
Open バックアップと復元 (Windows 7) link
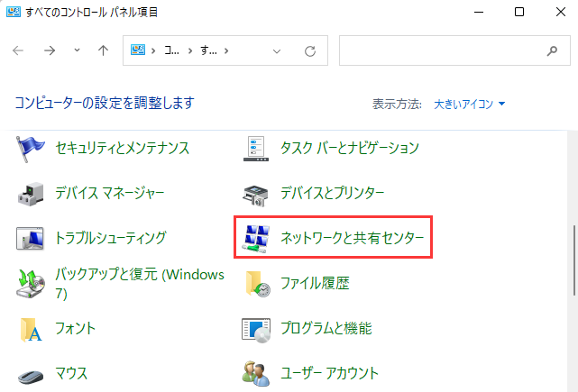point(140,284)
